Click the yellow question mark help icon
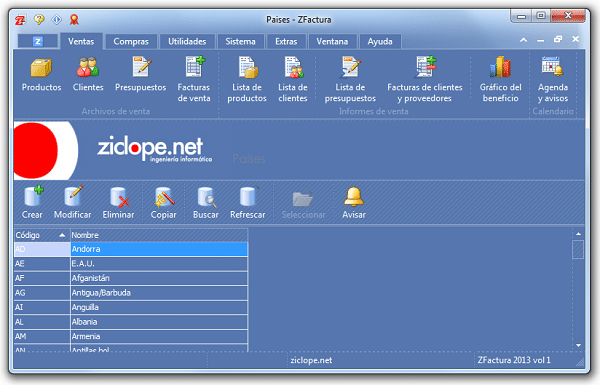 click(x=39, y=19)
